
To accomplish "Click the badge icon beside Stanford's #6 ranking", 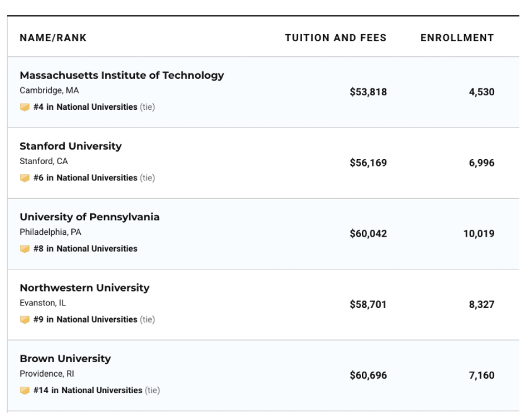I will (25, 178).
